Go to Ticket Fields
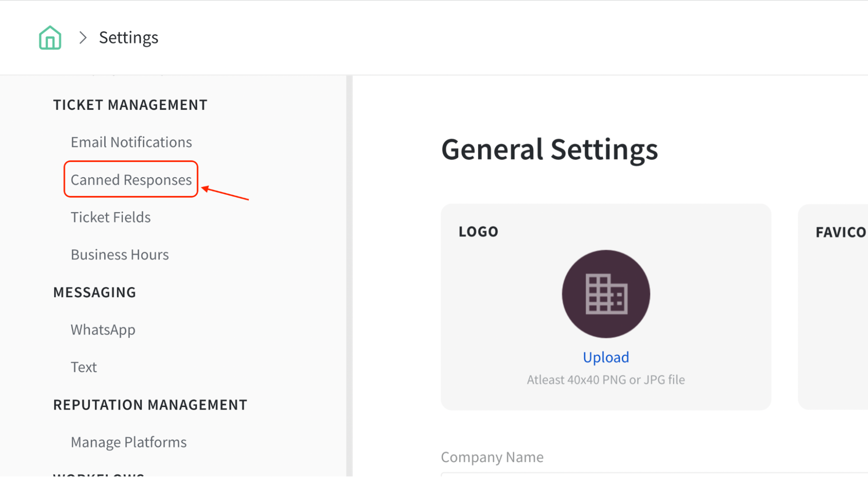 pos(111,217)
